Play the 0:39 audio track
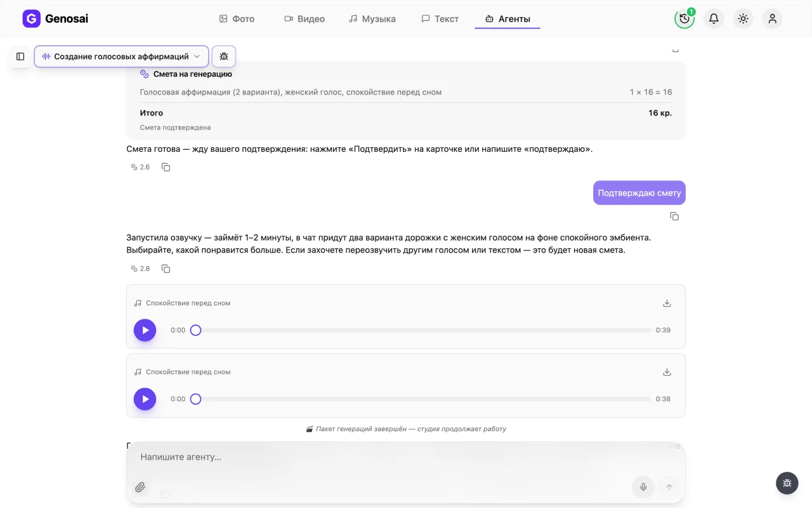The image size is (812, 508). point(145,330)
